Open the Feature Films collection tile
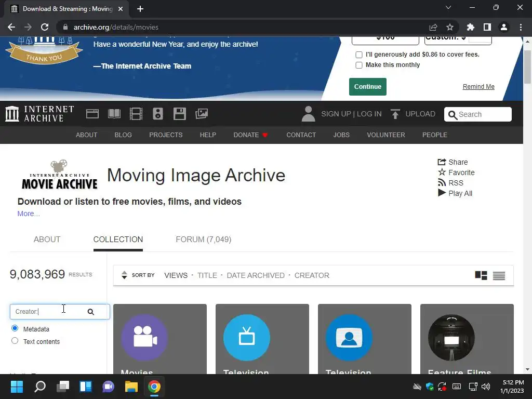The height and width of the screenshot is (399, 532). [x=467, y=339]
